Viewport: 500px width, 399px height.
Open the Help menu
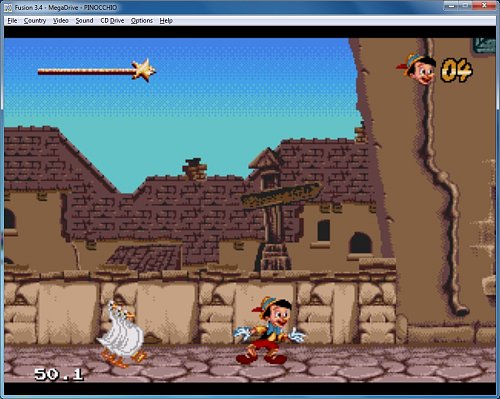[x=166, y=21]
